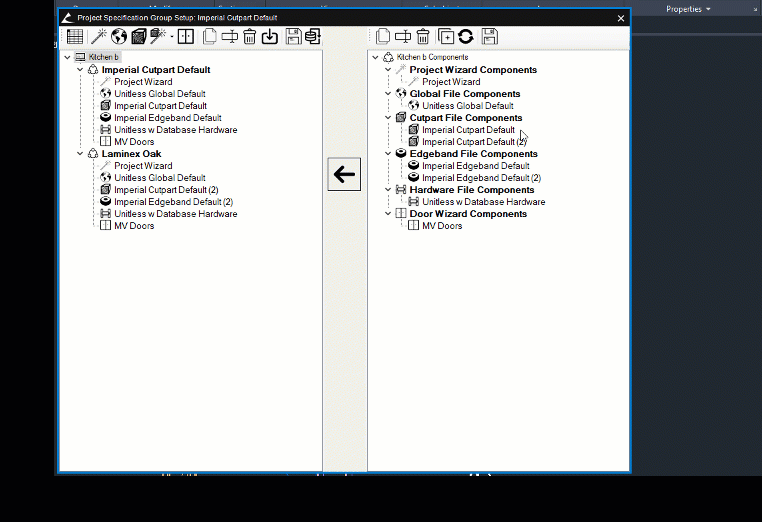The image size is (762, 522).
Task: Click the spreadsheet grid icon in left toolbar
Action: point(75,37)
